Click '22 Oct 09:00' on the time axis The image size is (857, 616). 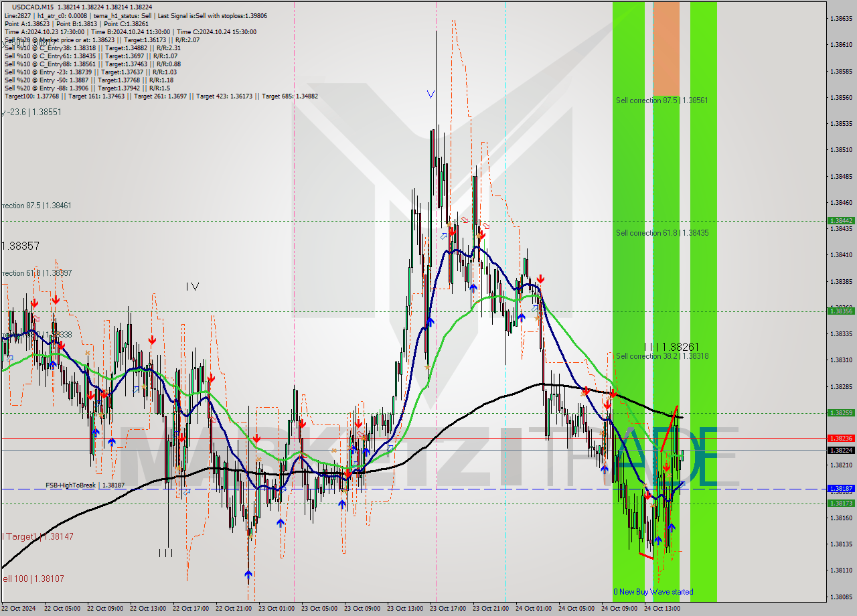point(105,609)
